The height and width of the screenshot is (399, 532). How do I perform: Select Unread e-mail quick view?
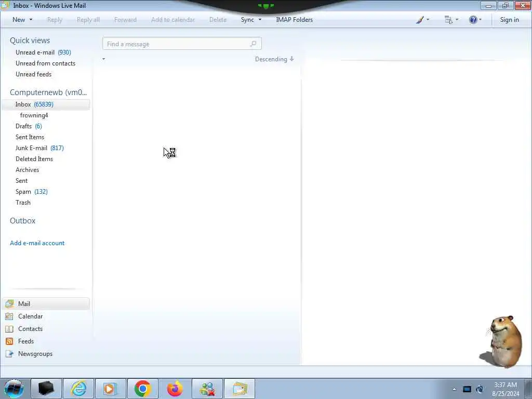(x=43, y=52)
